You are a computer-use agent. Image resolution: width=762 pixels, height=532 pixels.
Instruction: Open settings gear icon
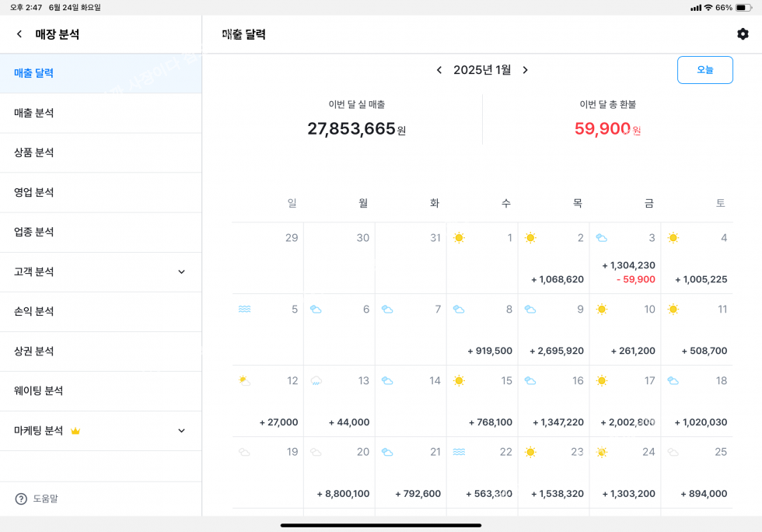(743, 34)
